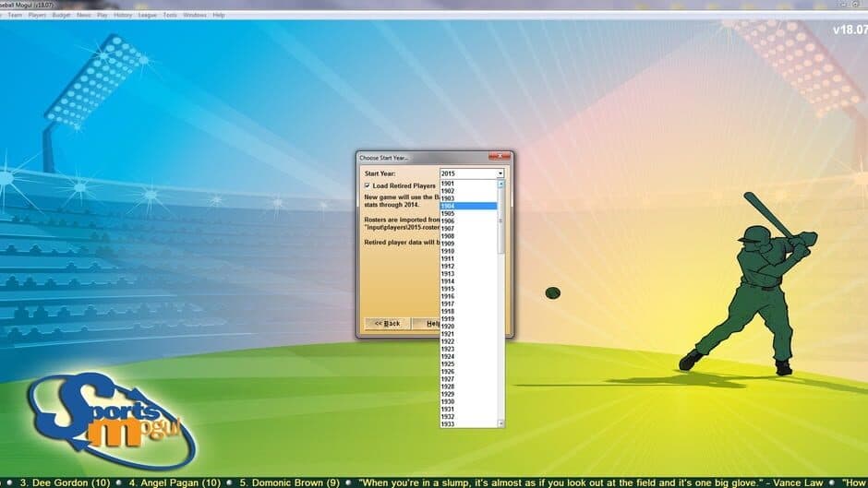Image resolution: width=868 pixels, height=488 pixels.
Task: Click the Help button in dialog
Action: click(x=431, y=324)
